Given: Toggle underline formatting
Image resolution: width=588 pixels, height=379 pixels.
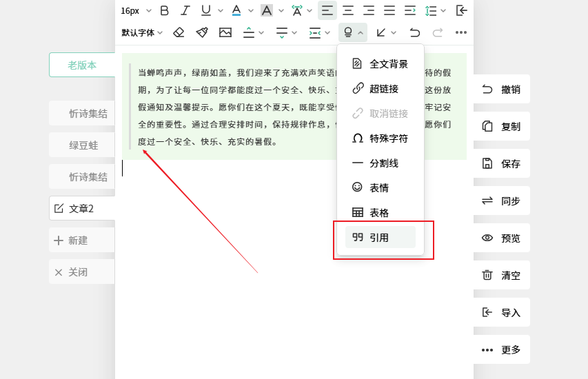Looking at the screenshot, I should point(206,10).
